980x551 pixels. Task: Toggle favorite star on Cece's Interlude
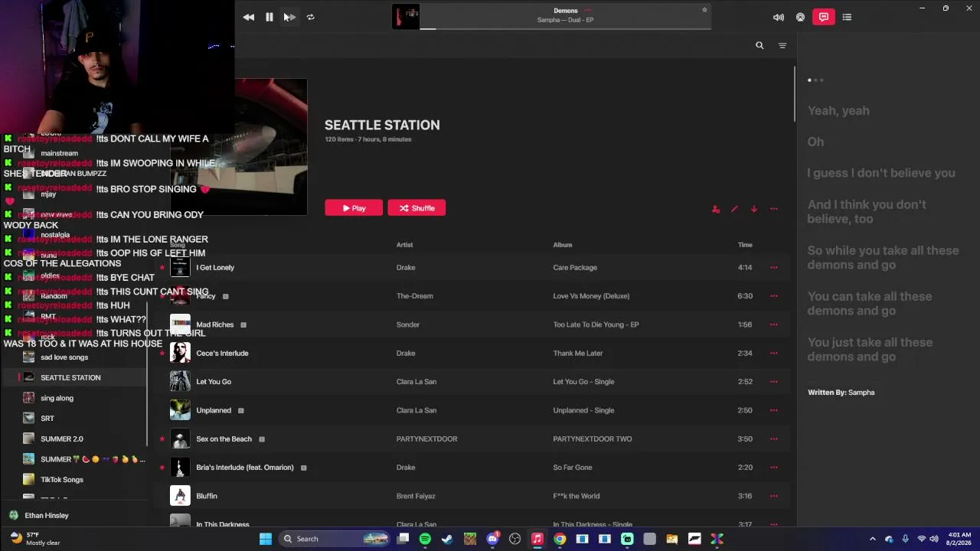click(162, 354)
